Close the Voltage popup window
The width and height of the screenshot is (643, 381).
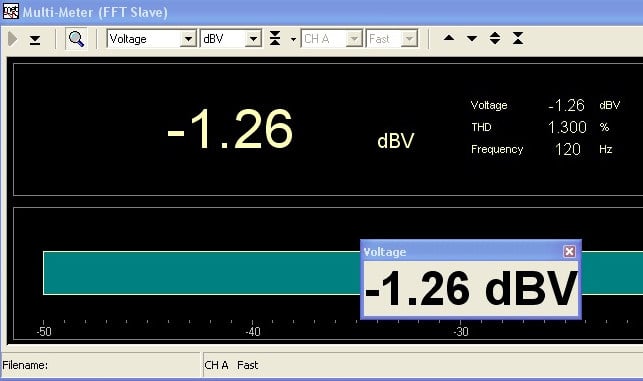[x=569, y=251]
